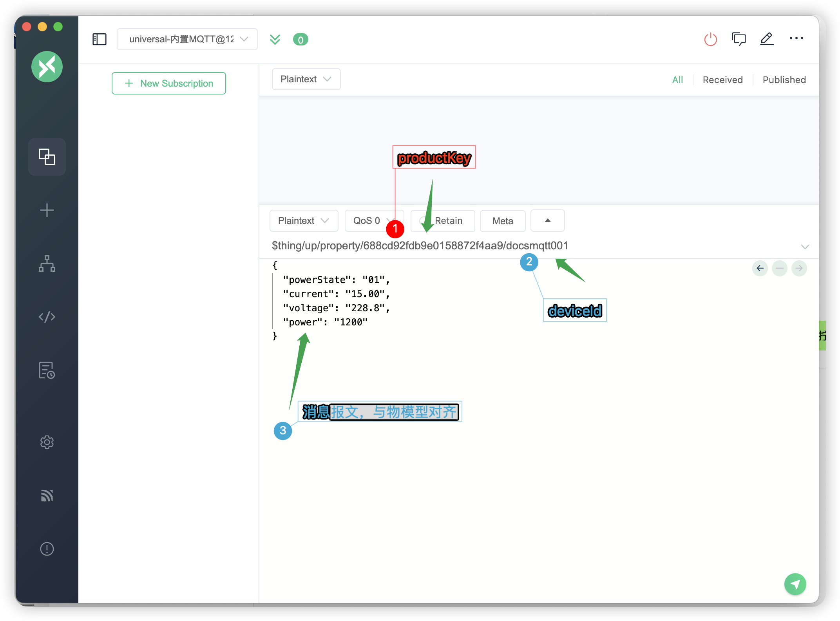Open the upper Plaintext format dropdown
840x621 pixels.
pyautogui.click(x=306, y=79)
